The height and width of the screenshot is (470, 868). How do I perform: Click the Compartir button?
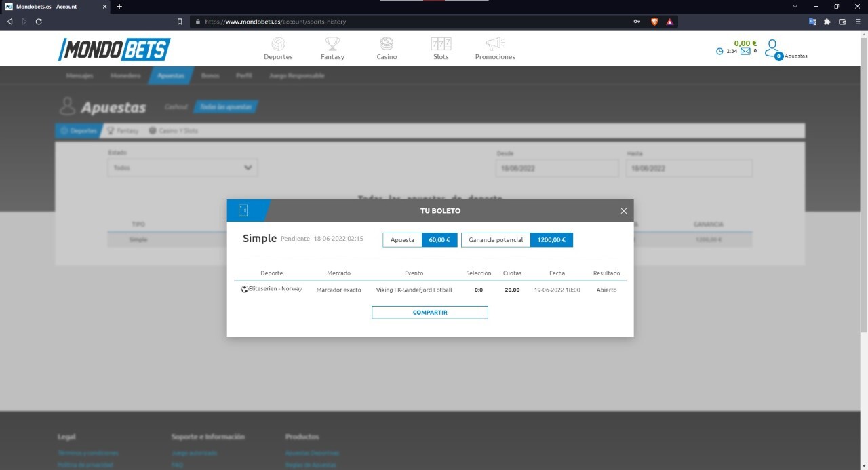pos(430,313)
